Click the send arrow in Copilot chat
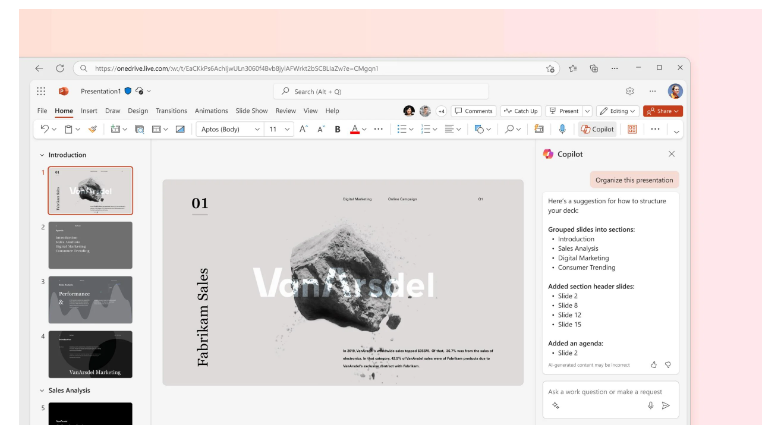The image size is (783, 428). coord(666,405)
